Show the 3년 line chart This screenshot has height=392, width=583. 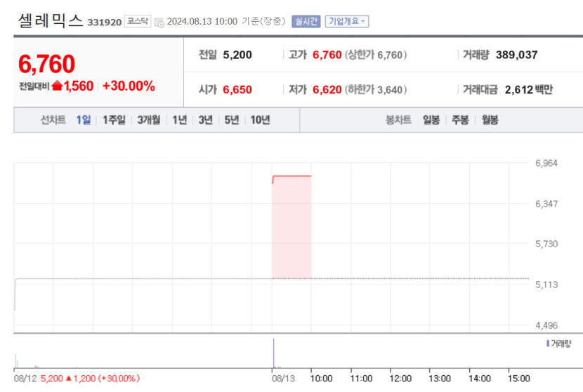click(205, 119)
